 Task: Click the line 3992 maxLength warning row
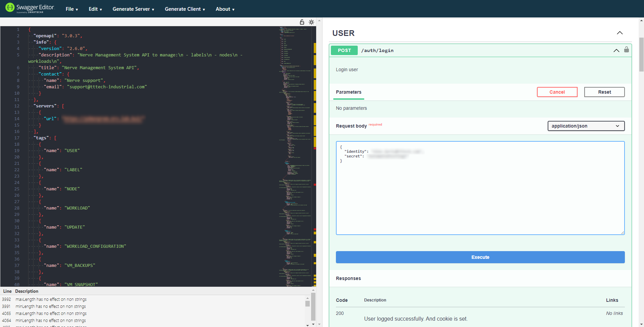point(51,299)
